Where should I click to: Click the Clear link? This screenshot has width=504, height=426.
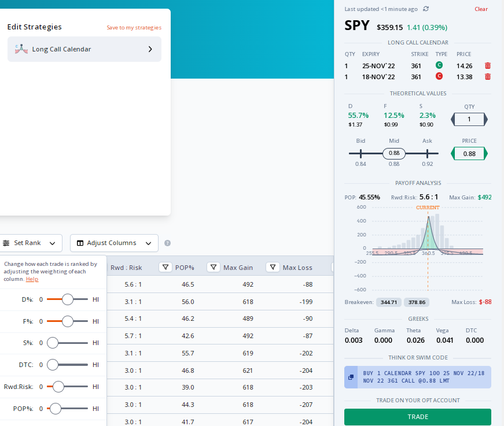tap(481, 9)
